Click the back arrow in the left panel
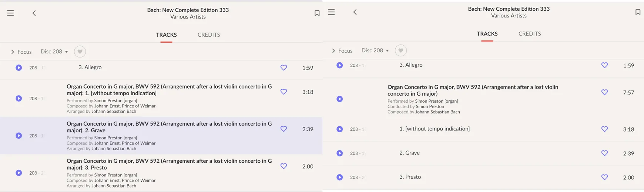Image resolution: width=644 pixels, height=192 pixels. click(x=34, y=13)
